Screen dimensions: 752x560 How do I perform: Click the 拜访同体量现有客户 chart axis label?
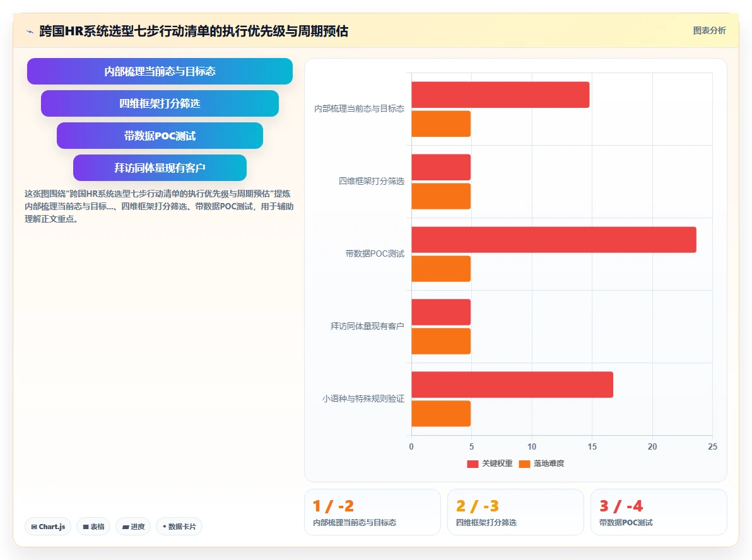[x=367, y=326]
